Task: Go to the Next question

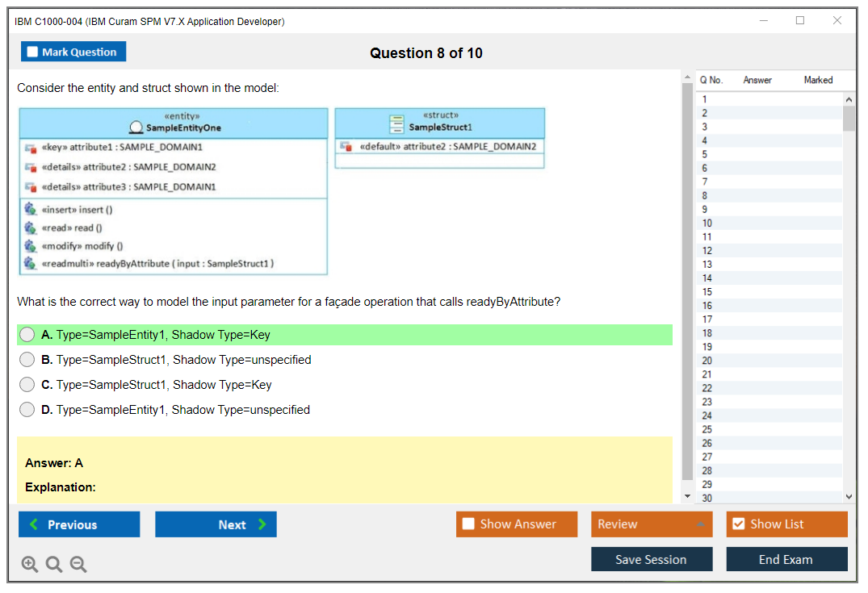Action: tap(216, 524)
